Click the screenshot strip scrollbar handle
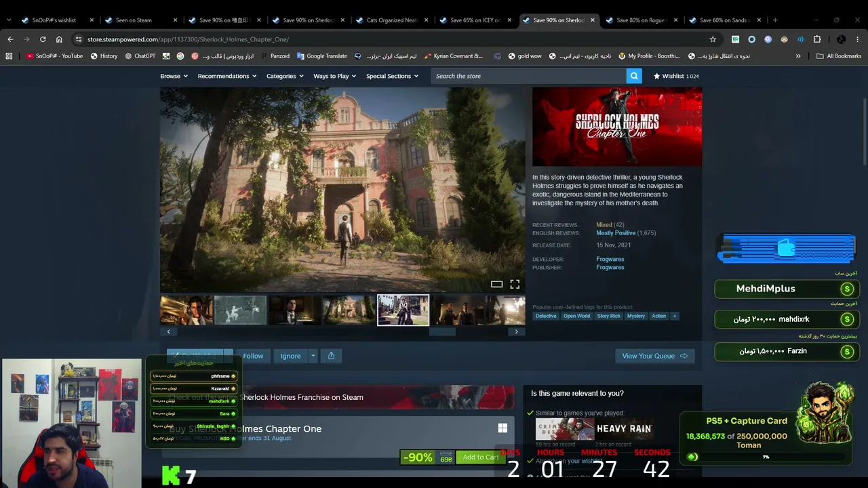 442,331
